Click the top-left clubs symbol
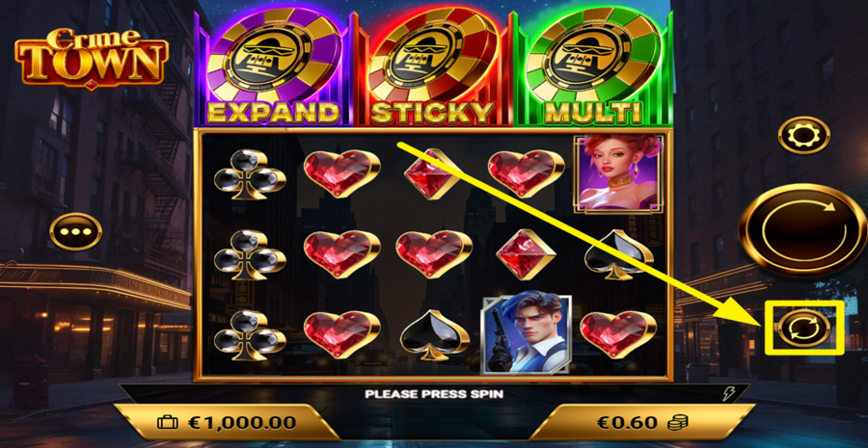 (250, 174)
